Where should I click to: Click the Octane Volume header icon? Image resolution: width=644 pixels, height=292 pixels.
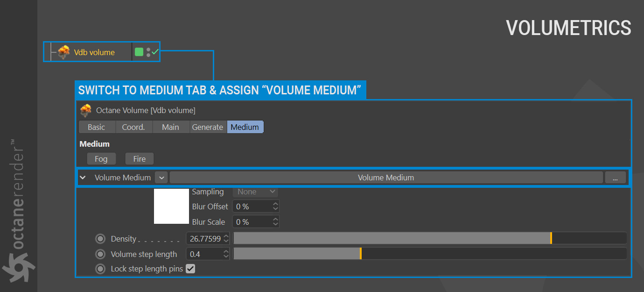[86, 111]
